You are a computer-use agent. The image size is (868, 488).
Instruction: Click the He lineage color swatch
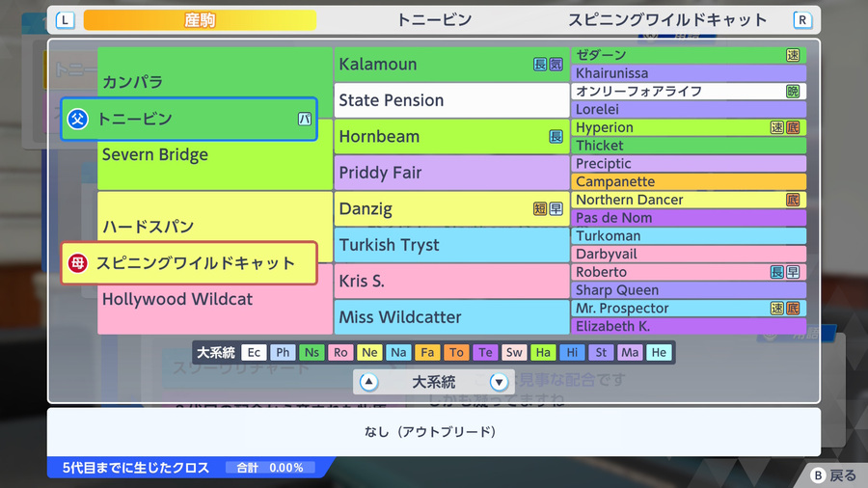pos(659,352)
